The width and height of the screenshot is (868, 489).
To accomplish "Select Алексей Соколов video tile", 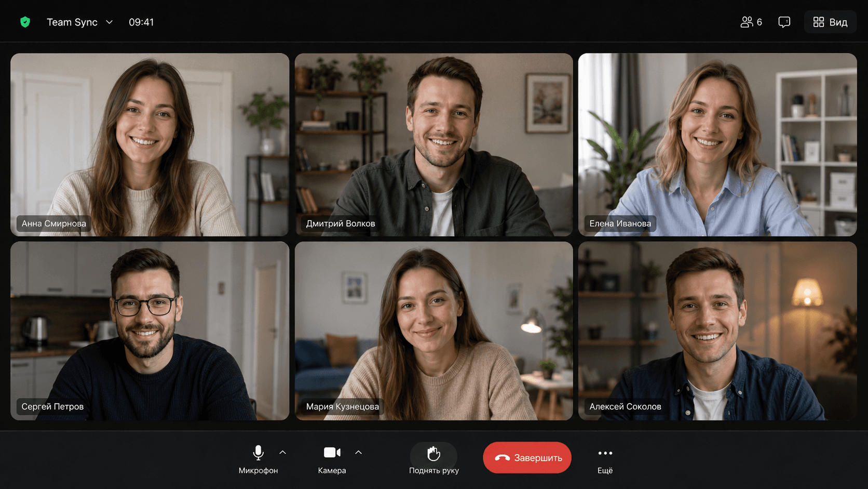I will (717, 331).
